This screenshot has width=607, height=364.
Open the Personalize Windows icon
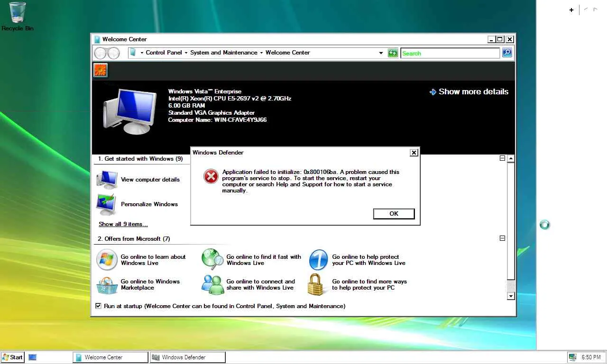pos(106,204)
